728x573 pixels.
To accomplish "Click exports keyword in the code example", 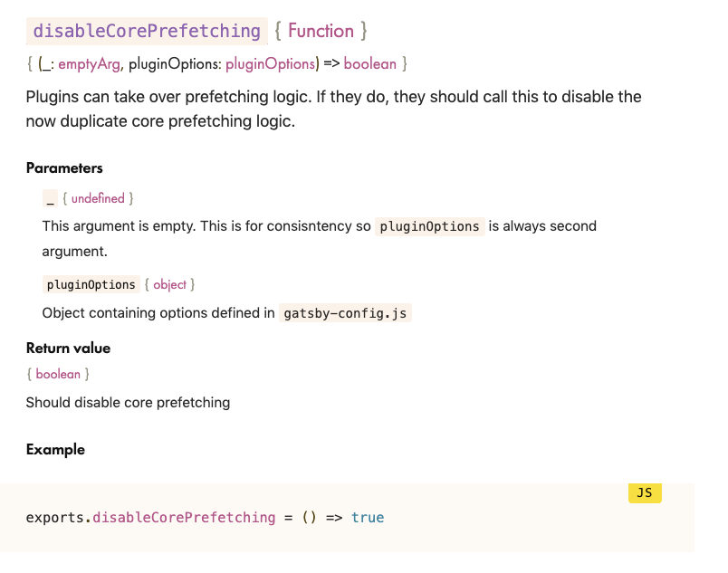I will pos(55,517).
